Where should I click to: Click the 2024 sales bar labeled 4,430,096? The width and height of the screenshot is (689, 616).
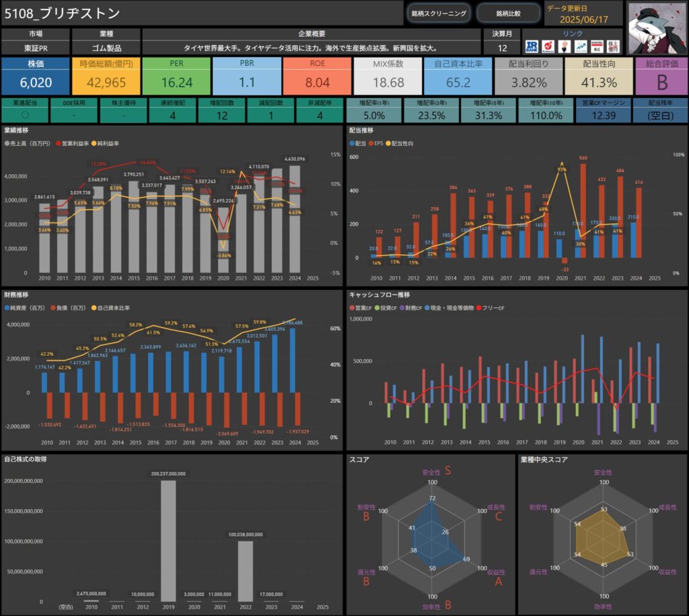point(295,219)
